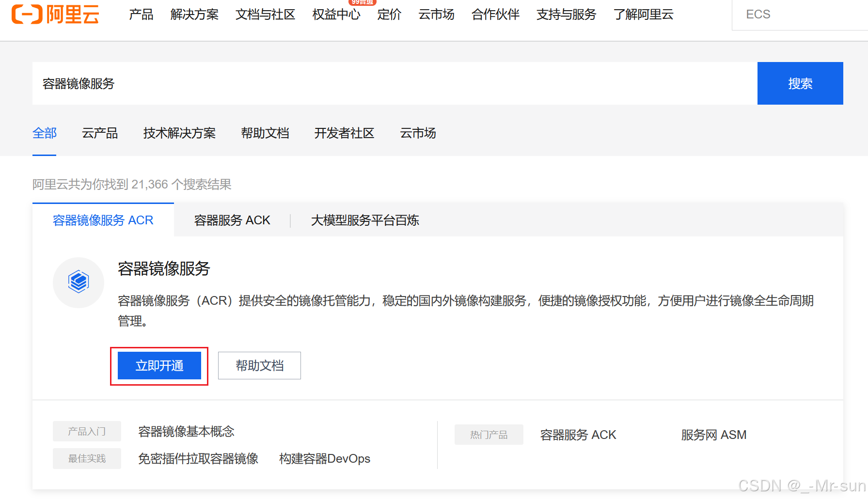
Task: Go to the 定价 page
Action: 389,15
